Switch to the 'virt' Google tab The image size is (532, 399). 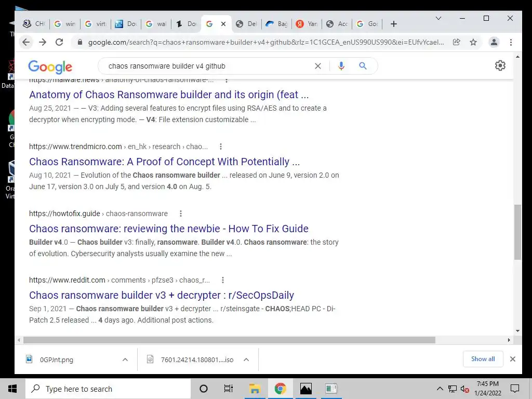pos(96,24)
